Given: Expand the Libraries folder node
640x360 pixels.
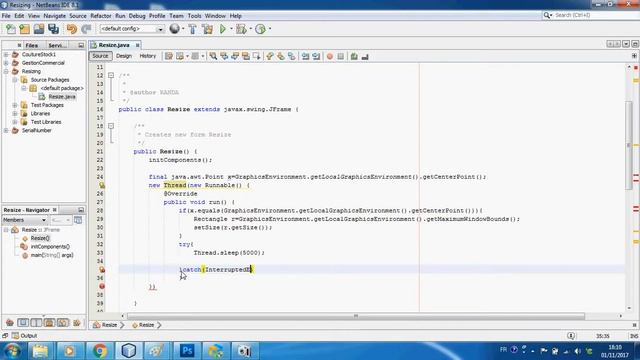Looking at the screenshot, I should click(x=15, y=113).
